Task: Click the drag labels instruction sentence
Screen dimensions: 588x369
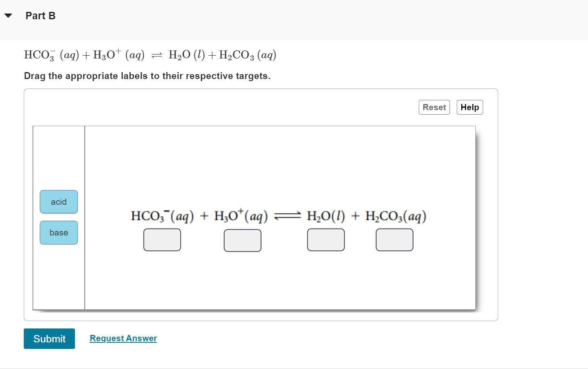Action: (x=147, y=76)
